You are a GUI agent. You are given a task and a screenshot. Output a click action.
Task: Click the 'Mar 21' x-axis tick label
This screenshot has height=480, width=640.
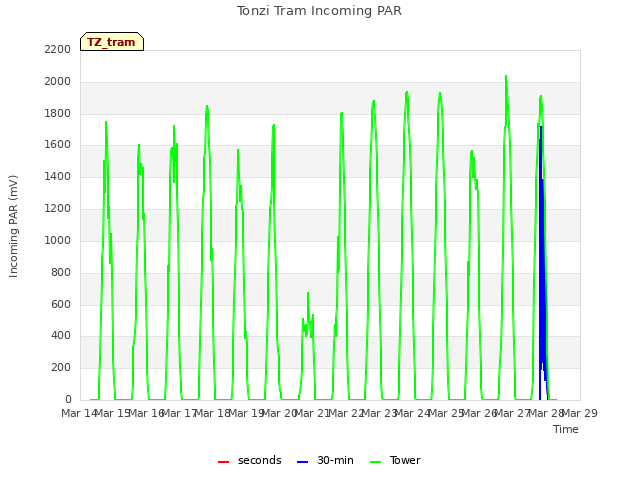[x=312, y=413]
